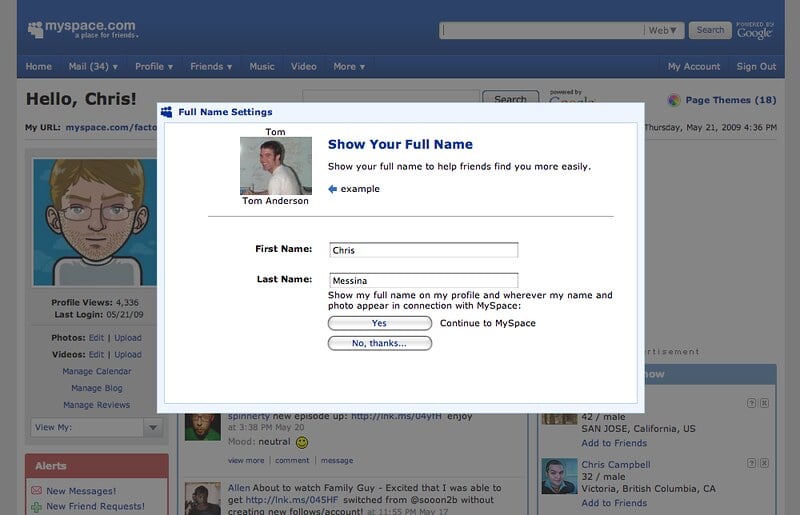Click Chris's cartoon profile picture
This screenshot has height=515, width=800.
point(95,222)
